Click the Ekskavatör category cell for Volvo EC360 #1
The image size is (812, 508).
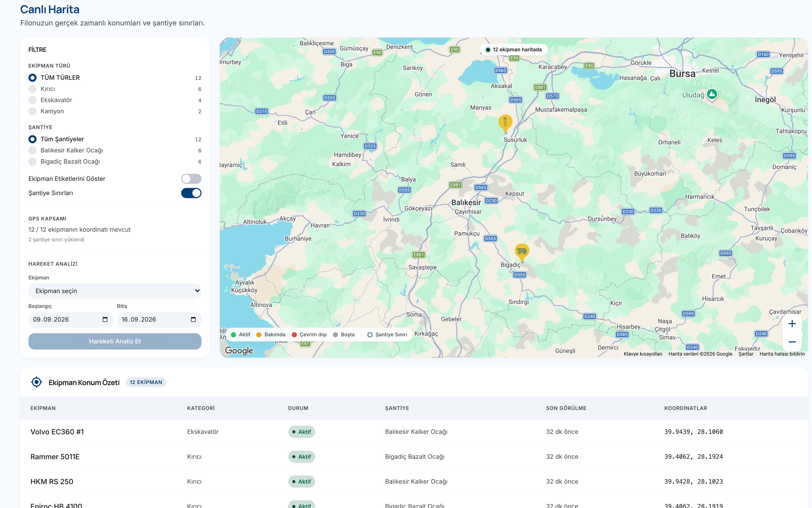click(203, 432)
